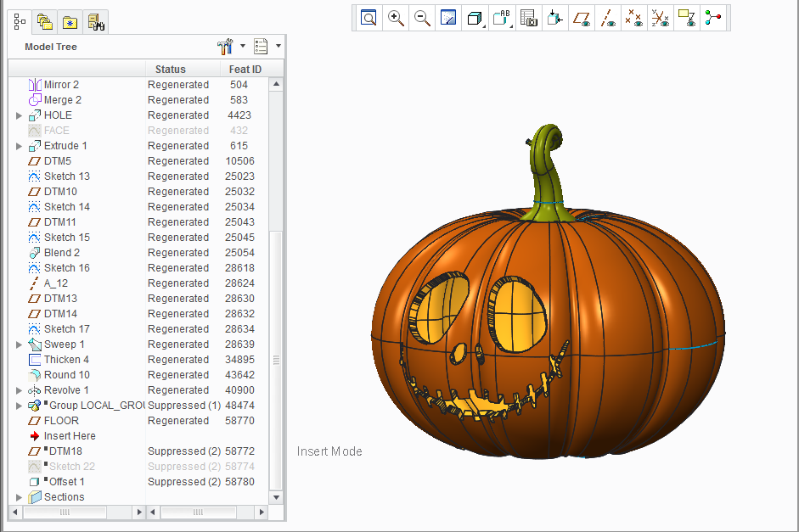The height and width of the screenshot is (532, 799).
Task: Click the Feat ID column header
Action: (x=245, y=70)
